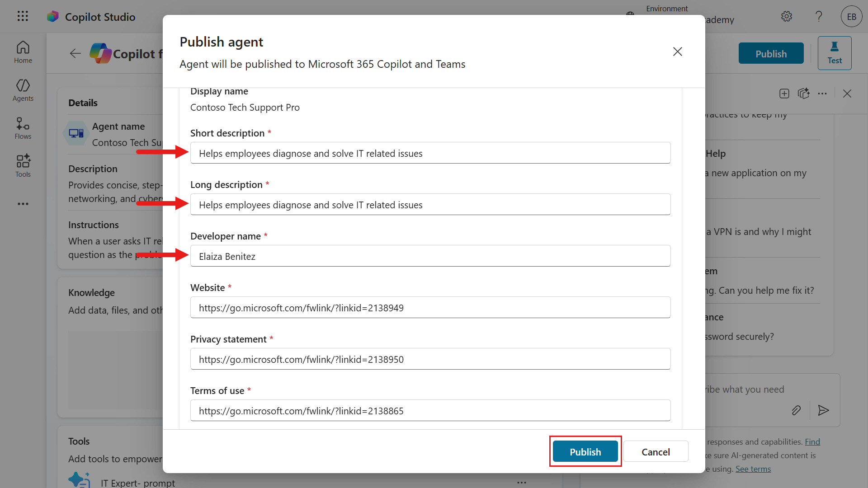Open the Flows section

(23, 128)
